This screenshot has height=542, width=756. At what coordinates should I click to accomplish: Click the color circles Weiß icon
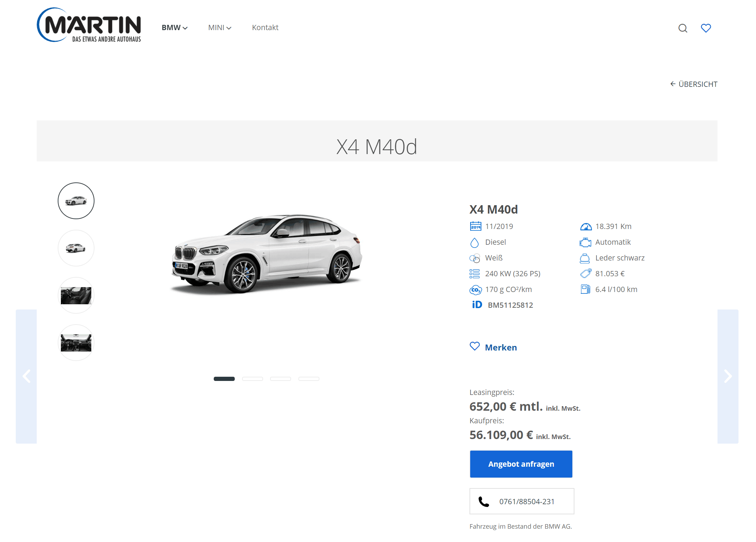click(475, 258)
